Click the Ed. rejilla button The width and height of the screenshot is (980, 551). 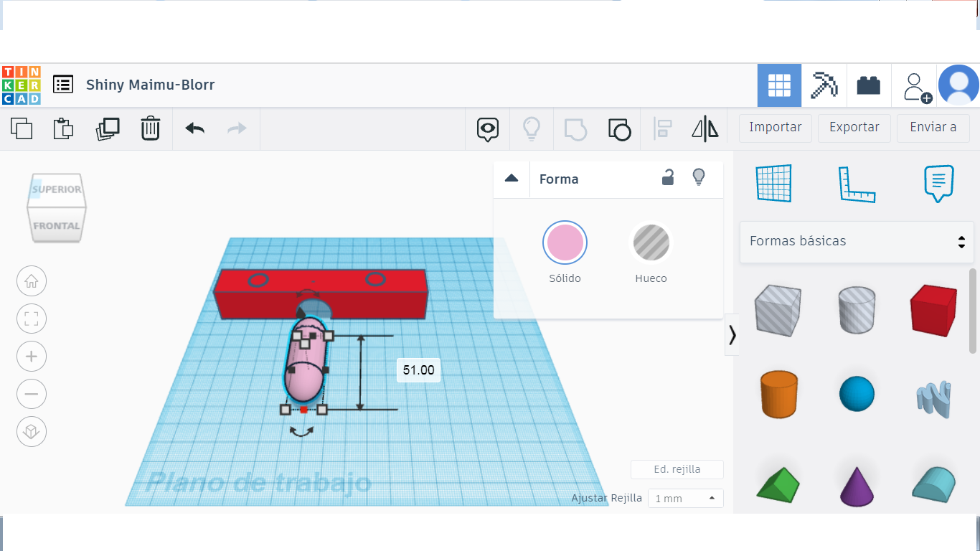click(x=677, y=469)
